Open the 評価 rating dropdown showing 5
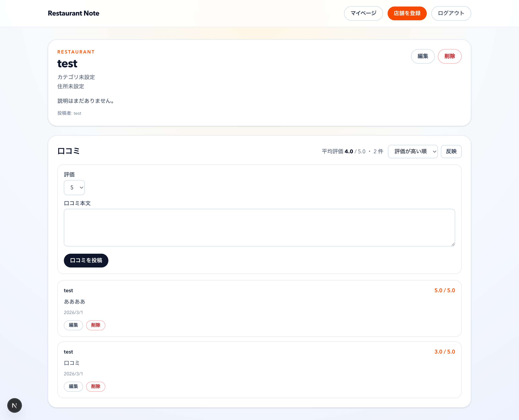 pyautogui.click(x=74, y=188)
